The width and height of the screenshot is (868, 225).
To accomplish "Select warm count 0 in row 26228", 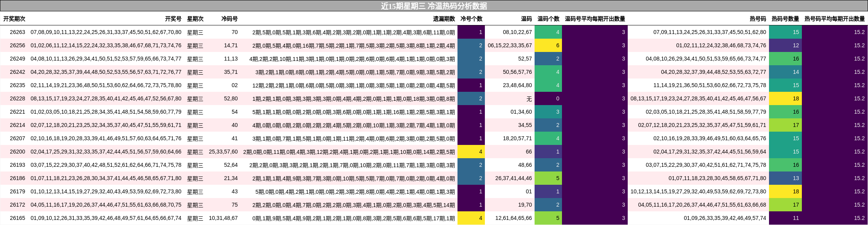I will (x=548, y=98).
